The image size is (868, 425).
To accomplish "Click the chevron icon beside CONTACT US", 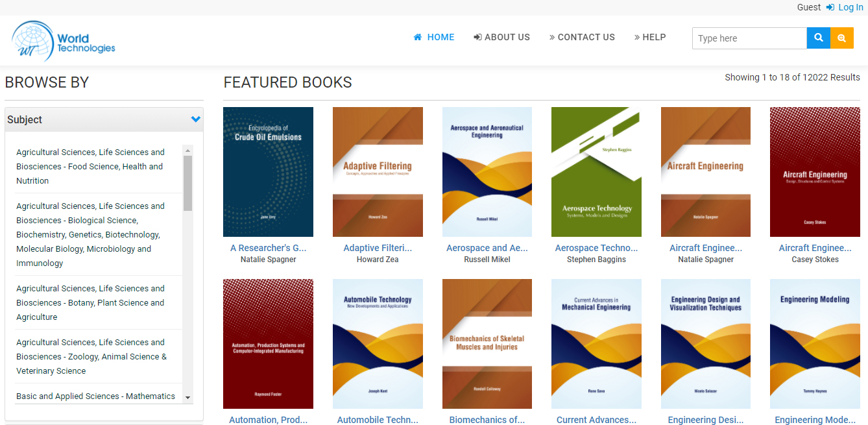I will [552, 37].
